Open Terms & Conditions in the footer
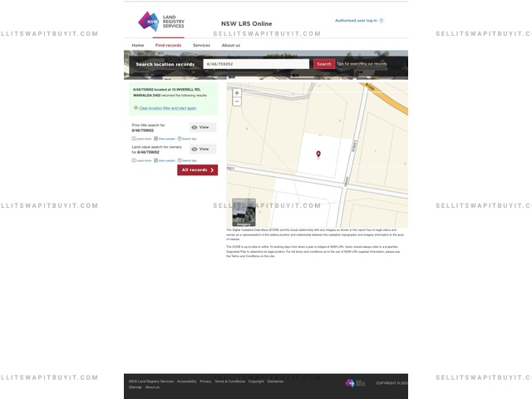This screenshot has width=532, height=399. pos(229,381)
